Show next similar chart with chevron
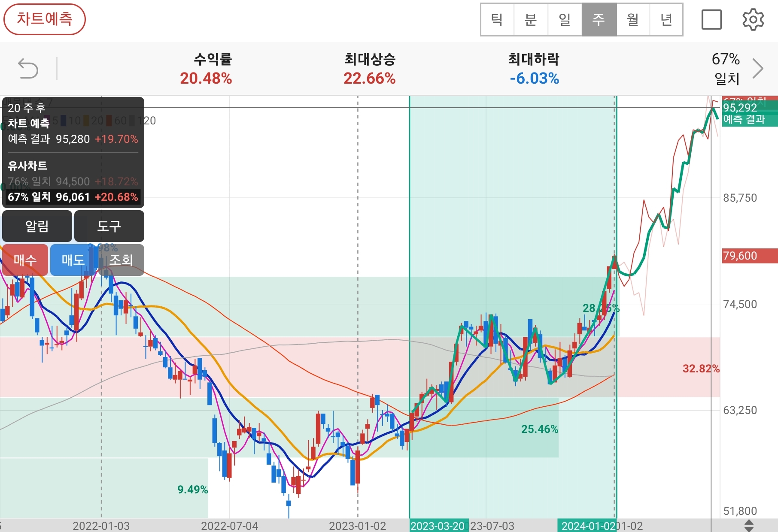Image resolution: width=778 pixels, height=532 pixels. pyautogui.click(x=758, y=69)
